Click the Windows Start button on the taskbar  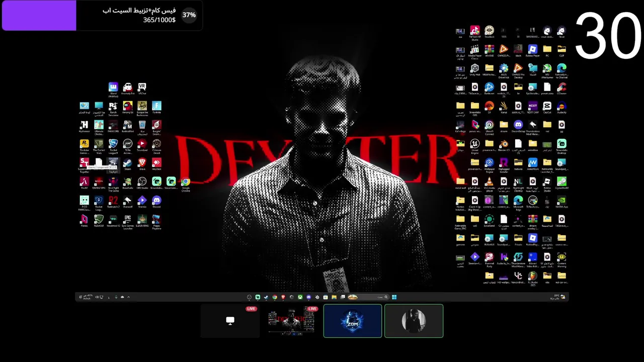pyautogui.click(x=394, y=297)
